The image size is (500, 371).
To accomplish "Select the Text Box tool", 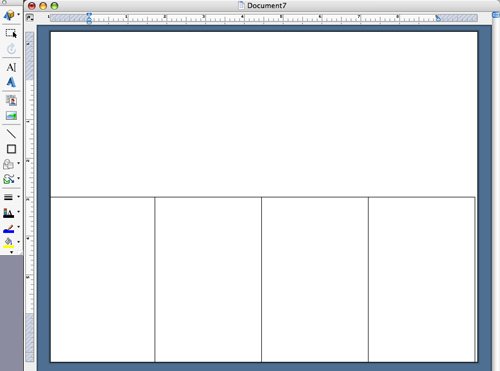I will [x=11, y=67].
